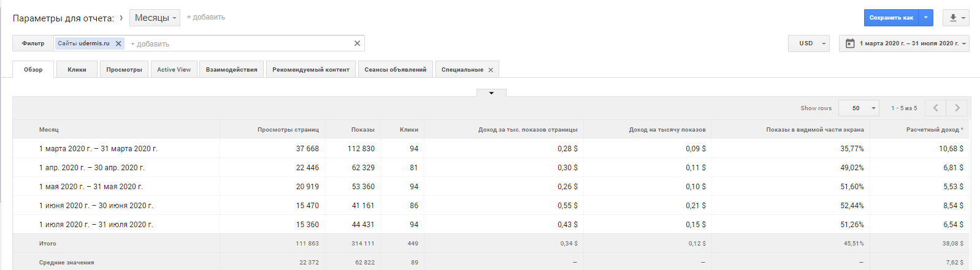
Task: Open the Сохранить как dropdown arrow
Action: 926,18
